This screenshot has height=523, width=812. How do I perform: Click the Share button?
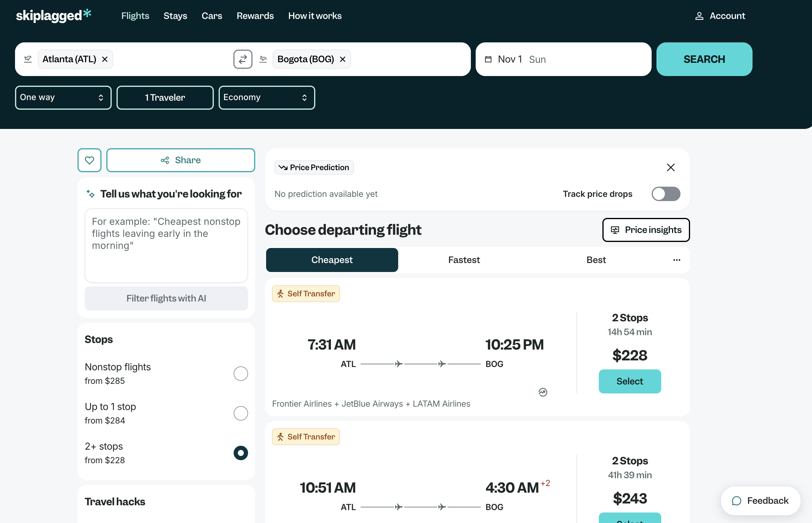(180, 160)
